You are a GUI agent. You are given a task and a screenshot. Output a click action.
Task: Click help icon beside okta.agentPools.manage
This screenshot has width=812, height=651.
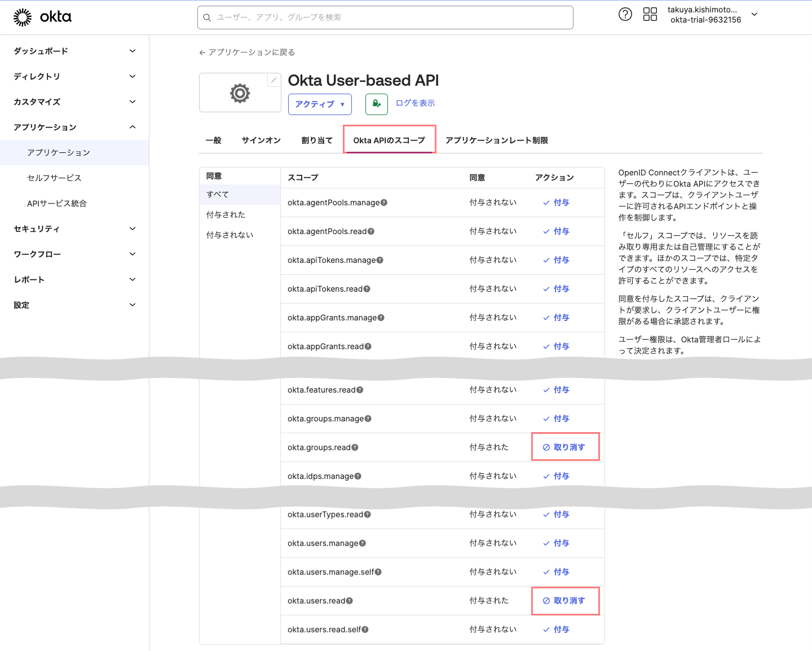coord(384,203)
